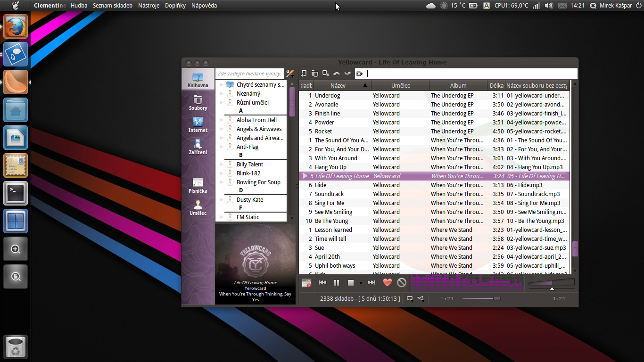Expand the Neznámý artist entry
Screen dimensions: 644x362
pyautogui.click(x=222, y=94)
